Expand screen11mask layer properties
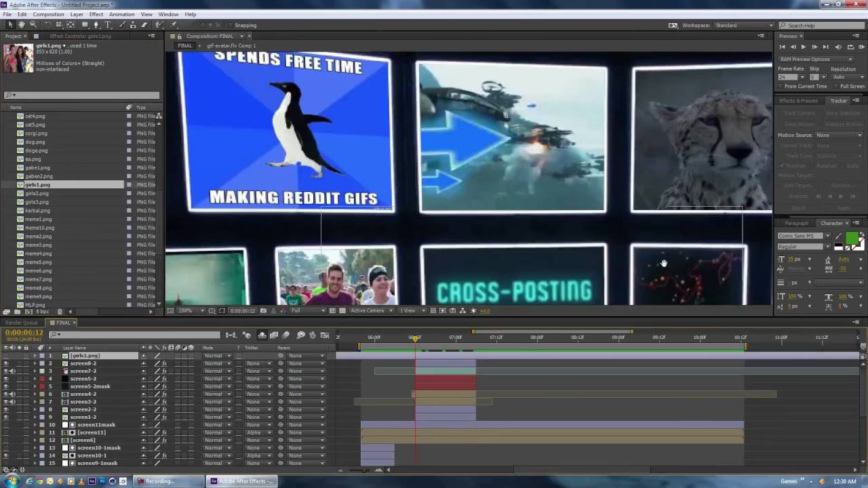The image size is (868, 488). pos(35,425)
